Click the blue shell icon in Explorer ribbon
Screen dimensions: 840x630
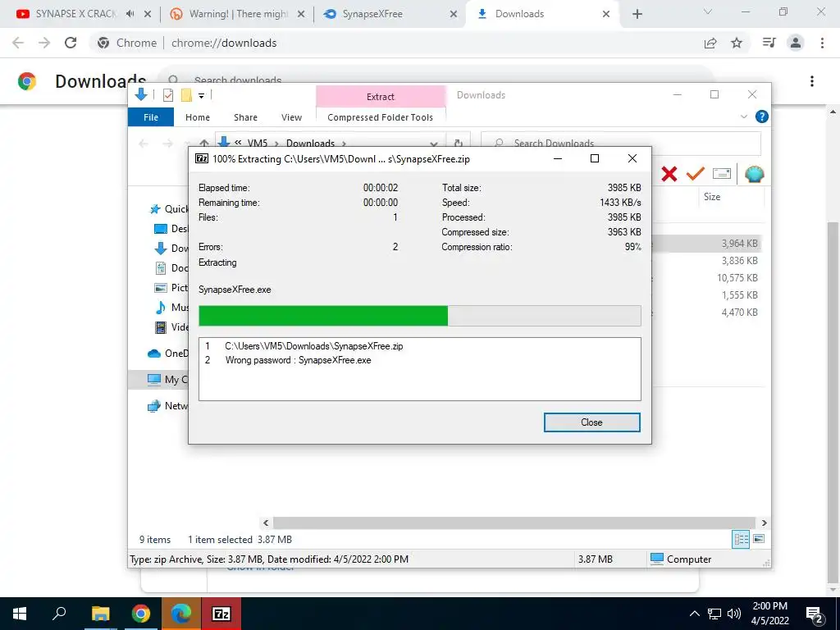click(755, 174)
